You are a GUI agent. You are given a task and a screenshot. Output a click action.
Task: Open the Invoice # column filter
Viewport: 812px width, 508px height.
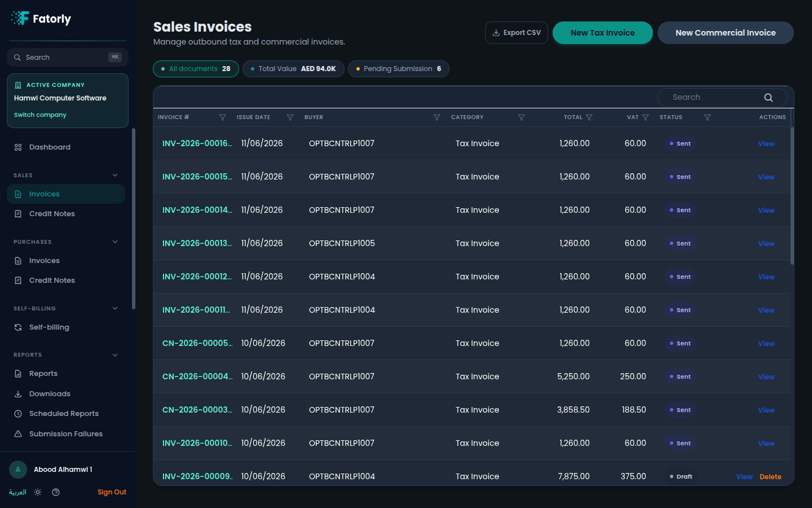pyautogui.click(x=223, y=117)
